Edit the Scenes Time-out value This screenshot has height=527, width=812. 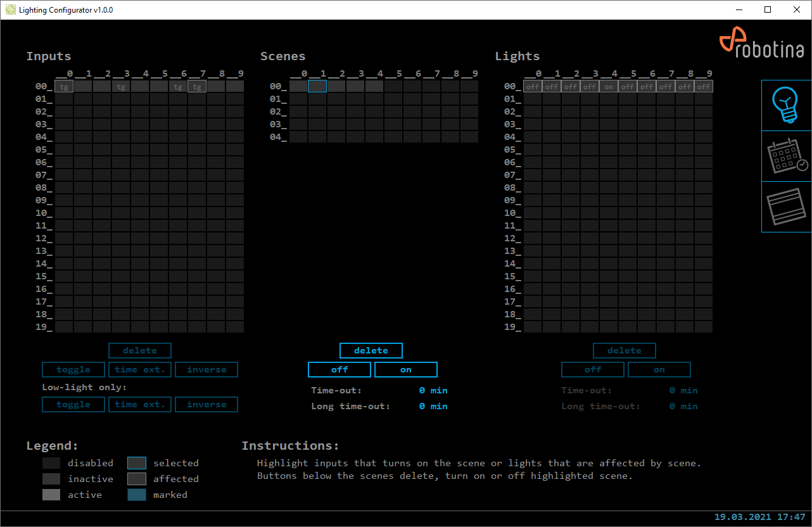[433, 391]
